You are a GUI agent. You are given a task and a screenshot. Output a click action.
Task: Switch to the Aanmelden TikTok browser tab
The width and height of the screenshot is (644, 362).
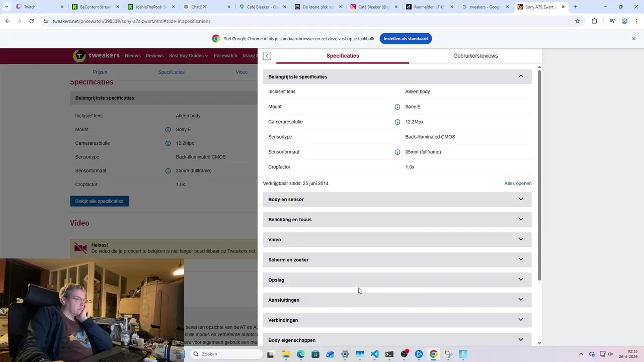point(429,7)
